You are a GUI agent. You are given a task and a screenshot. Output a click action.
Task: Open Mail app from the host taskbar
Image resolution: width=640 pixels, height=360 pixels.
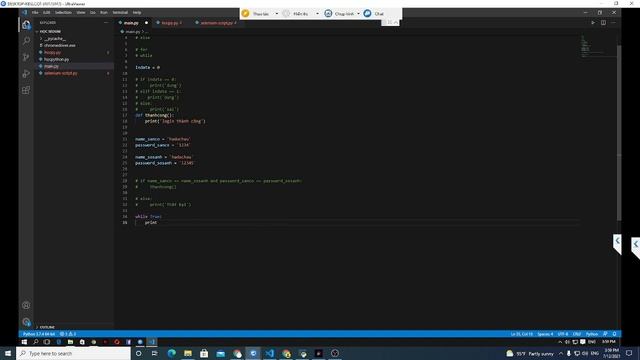tap(220, 353)
